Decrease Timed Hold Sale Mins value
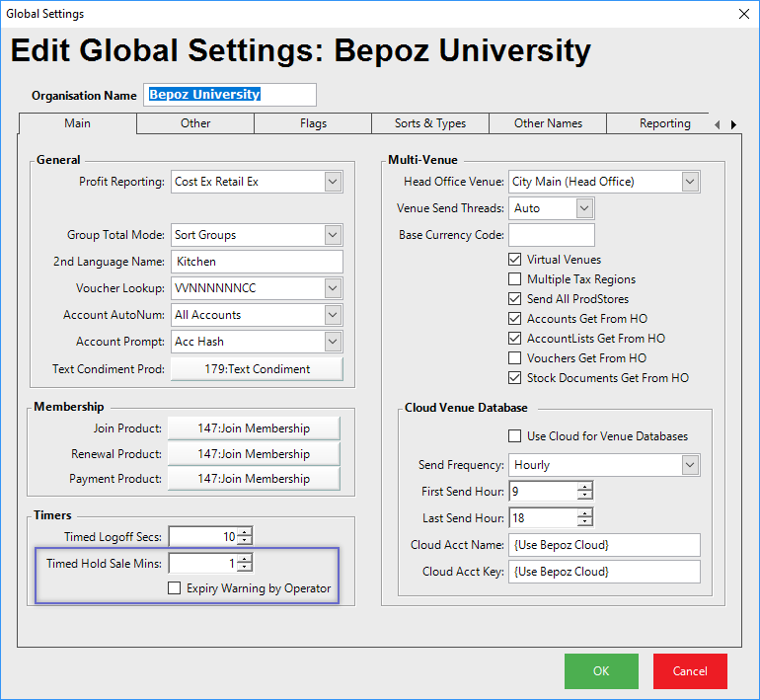 pos(245,567)
